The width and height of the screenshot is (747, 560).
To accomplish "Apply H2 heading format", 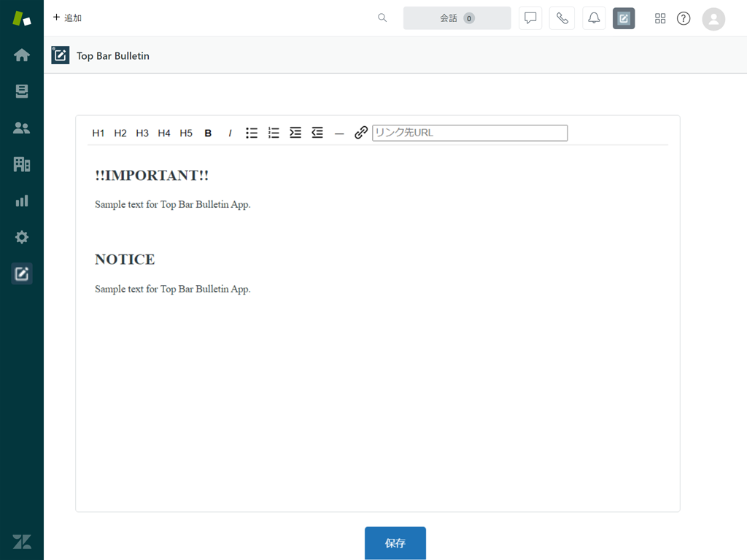I will 120,133.
